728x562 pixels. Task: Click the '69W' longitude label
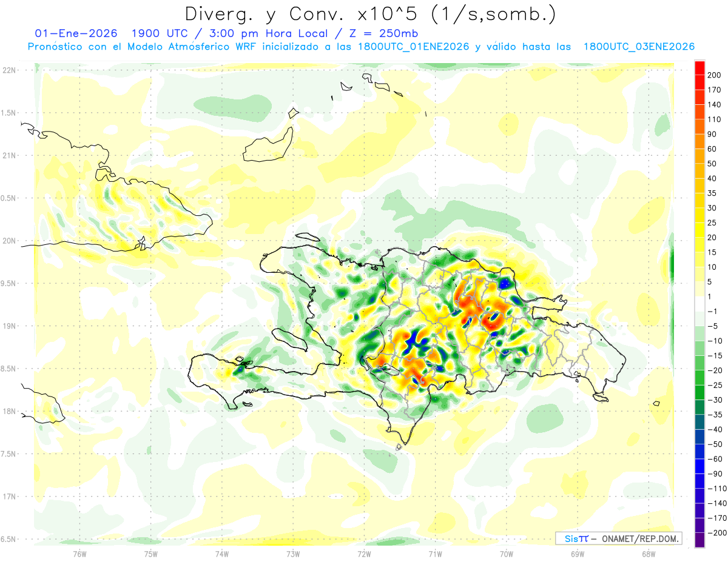578,554
